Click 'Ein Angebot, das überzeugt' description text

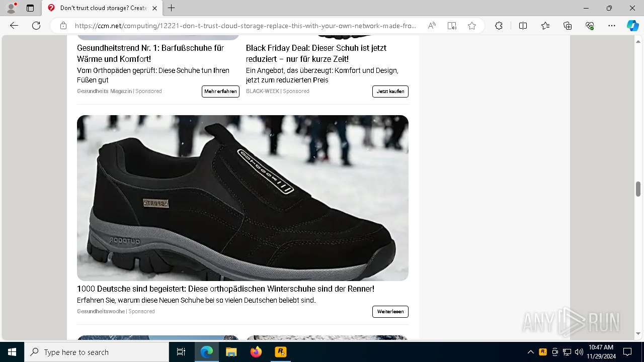coord(322,75)
